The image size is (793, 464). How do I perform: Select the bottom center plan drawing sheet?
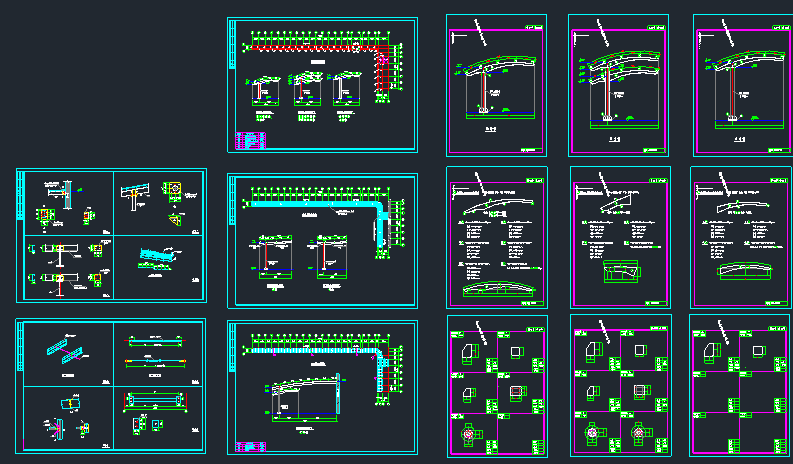point(322,389)
